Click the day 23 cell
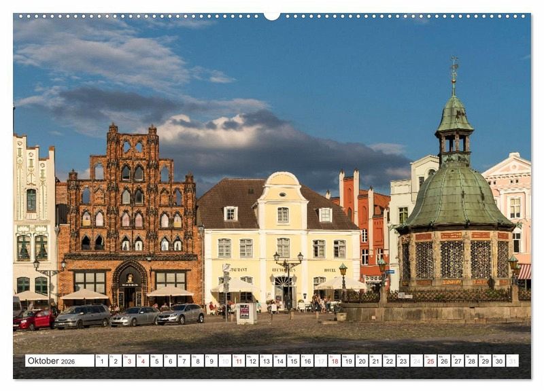 point(403,361)
